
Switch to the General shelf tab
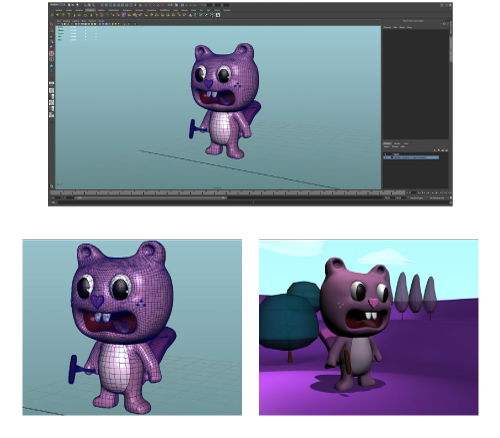[x=59, y=10]
